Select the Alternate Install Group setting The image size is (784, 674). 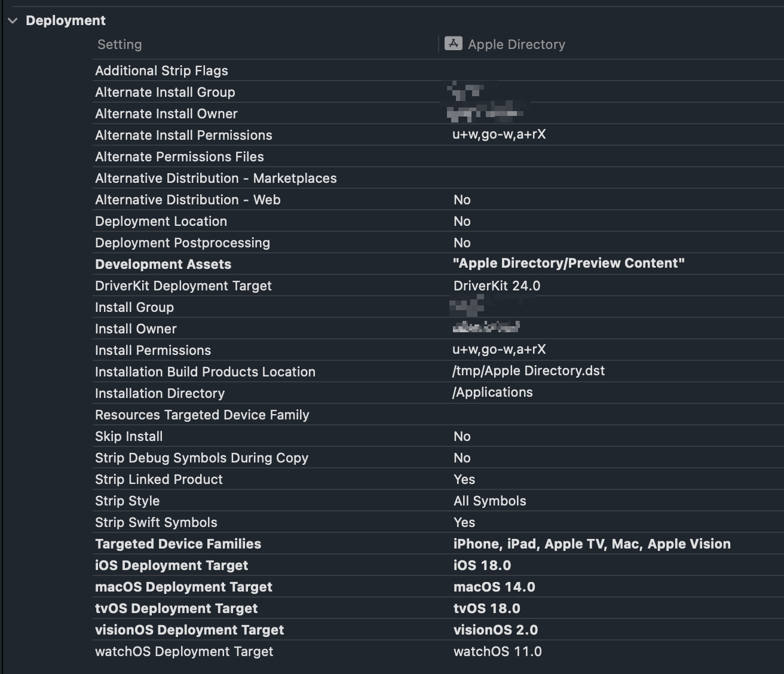(x=165, y=92)
